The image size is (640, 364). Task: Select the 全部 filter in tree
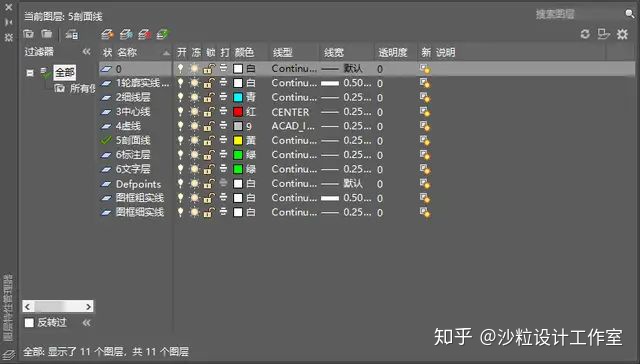64,73
